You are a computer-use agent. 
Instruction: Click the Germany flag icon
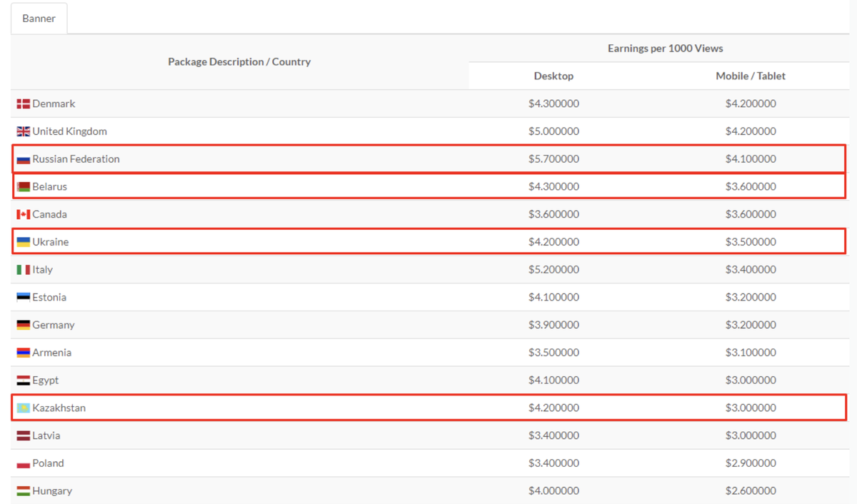[24, 326]
